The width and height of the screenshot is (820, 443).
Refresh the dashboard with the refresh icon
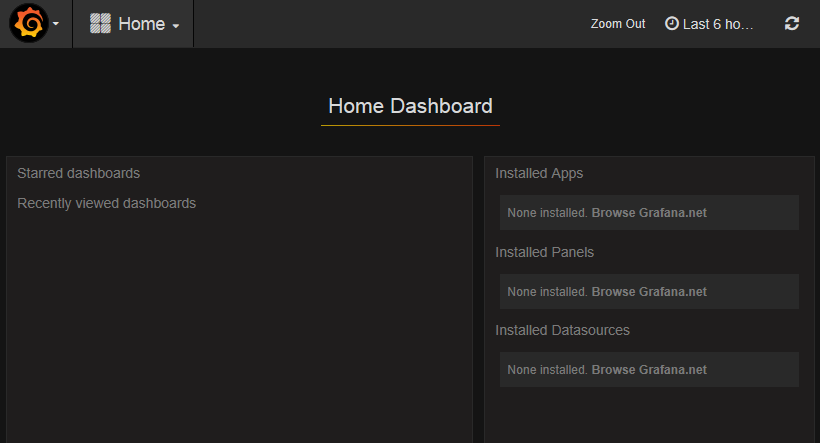pos(792,23)
